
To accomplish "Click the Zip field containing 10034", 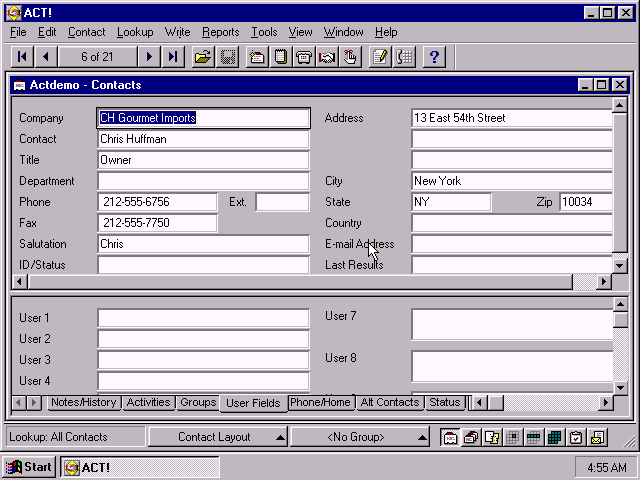I will (x=586, y=202).
